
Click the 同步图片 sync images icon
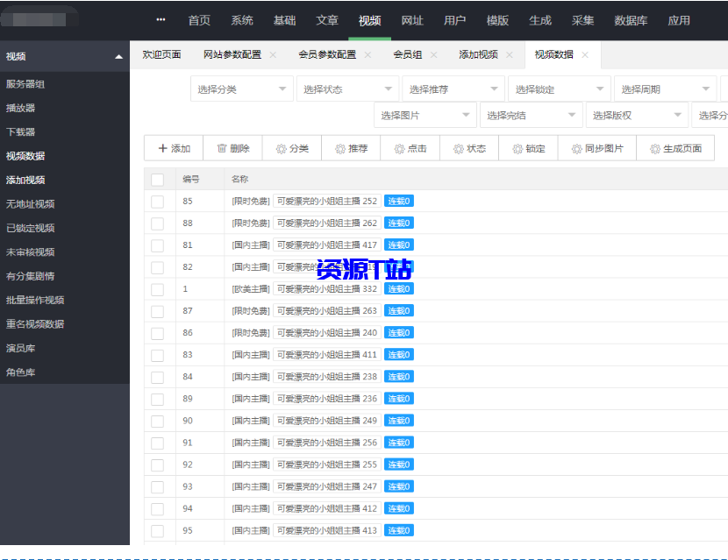pyautogui.click(x=577, y=148)
